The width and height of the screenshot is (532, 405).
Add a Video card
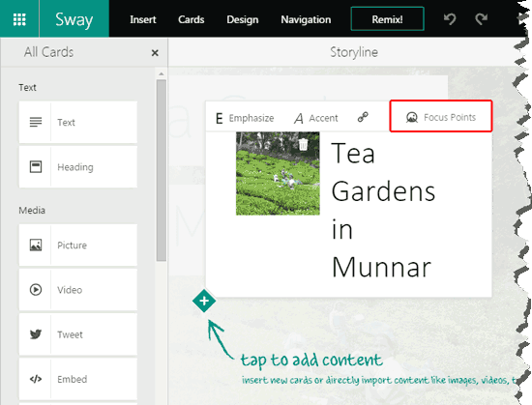(x=78, y=290)
